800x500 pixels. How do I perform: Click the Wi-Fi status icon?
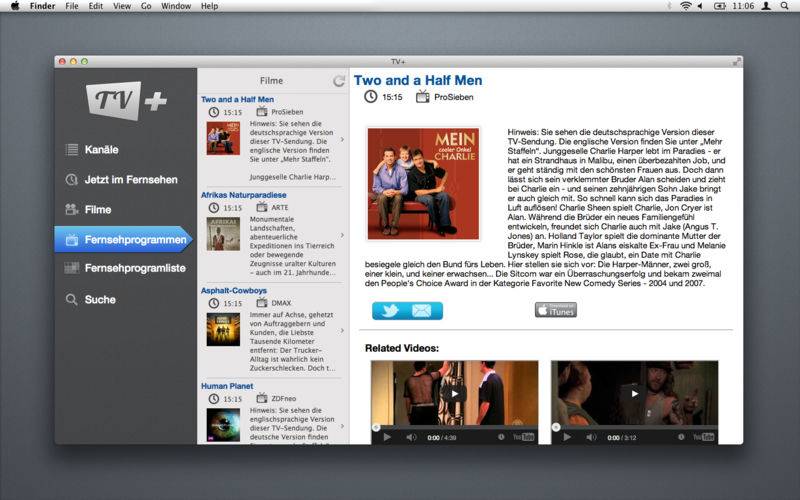[686, 6]
